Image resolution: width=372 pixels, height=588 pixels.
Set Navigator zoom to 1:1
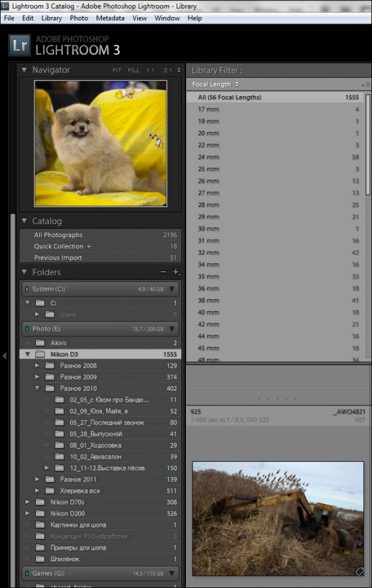150,70
